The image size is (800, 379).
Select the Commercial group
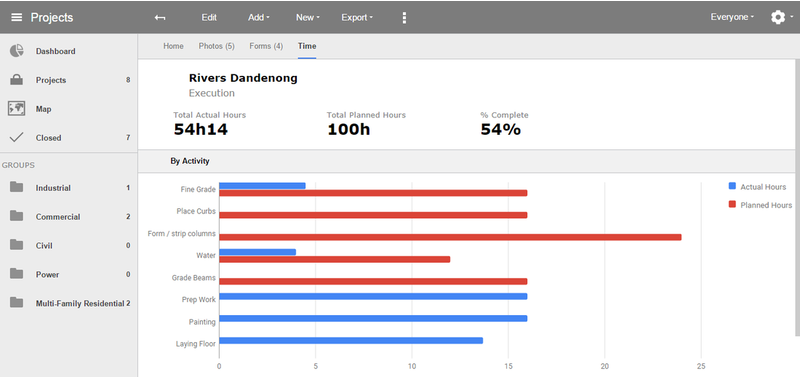tap(58, 217)
